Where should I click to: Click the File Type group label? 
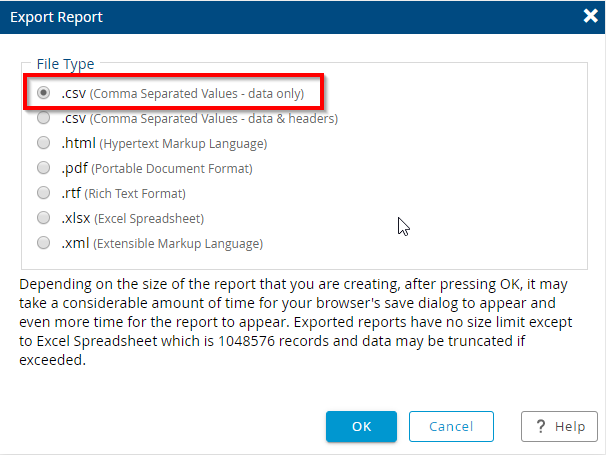[65, 64]
